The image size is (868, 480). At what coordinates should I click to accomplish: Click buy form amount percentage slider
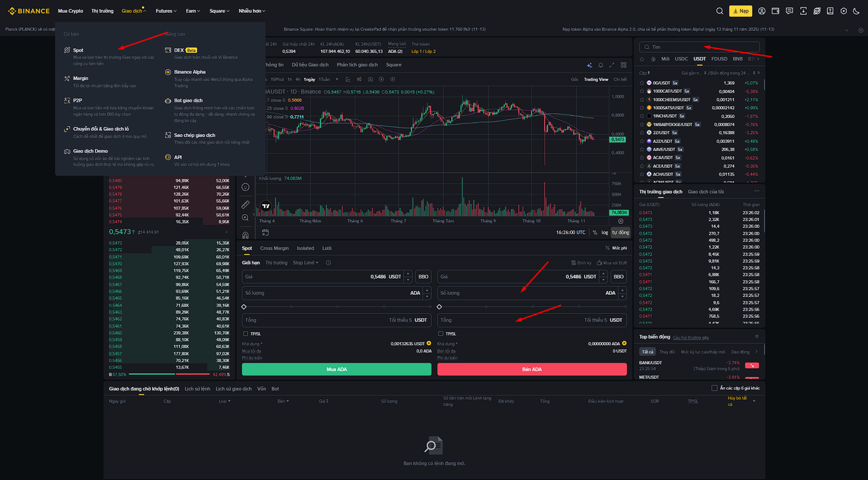coord(337,306)
